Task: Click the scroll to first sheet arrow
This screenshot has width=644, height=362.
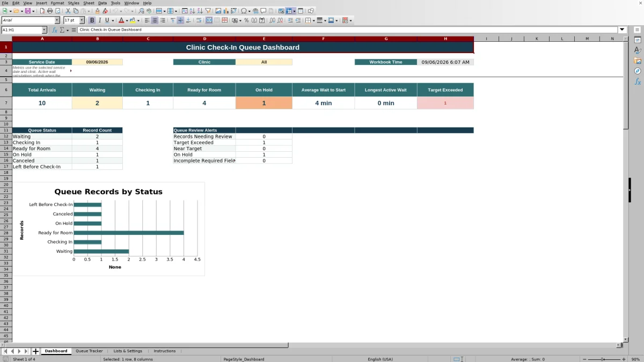Action: 5,351
